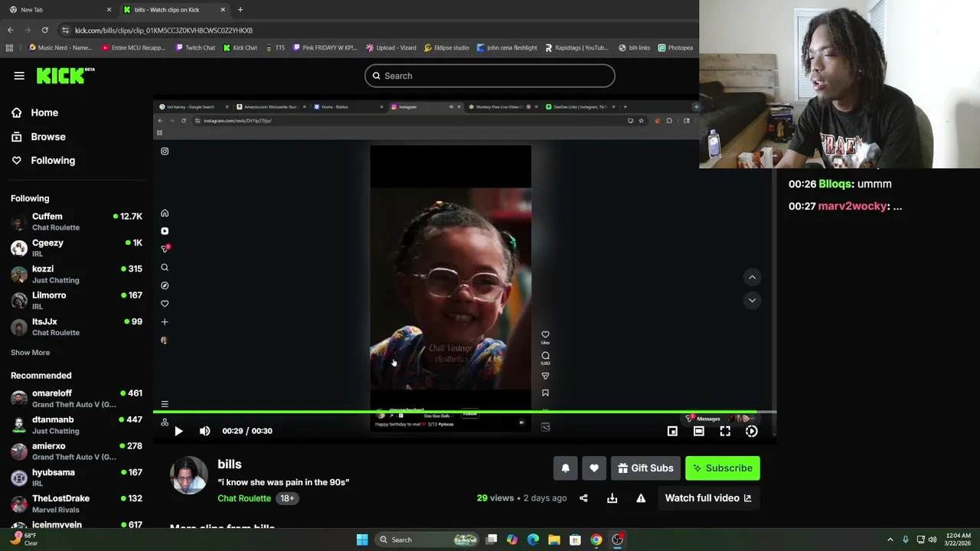Open the Upload - Vizard bookmark
This screenshot has width=980, height=551.
click(x=390, y=47)
